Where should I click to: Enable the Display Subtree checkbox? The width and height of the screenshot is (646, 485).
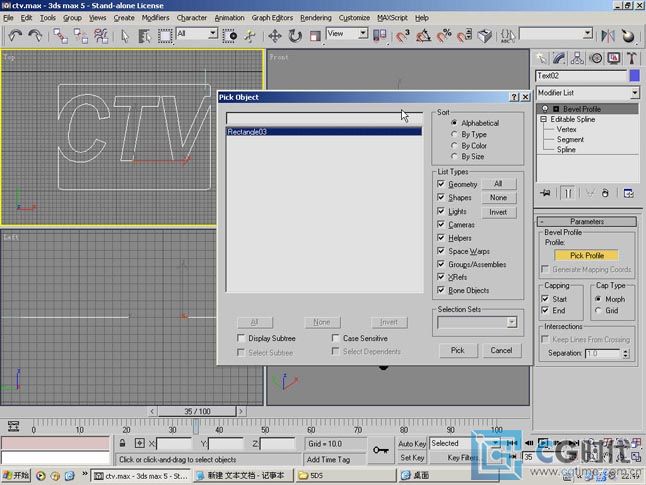[241, 338]
